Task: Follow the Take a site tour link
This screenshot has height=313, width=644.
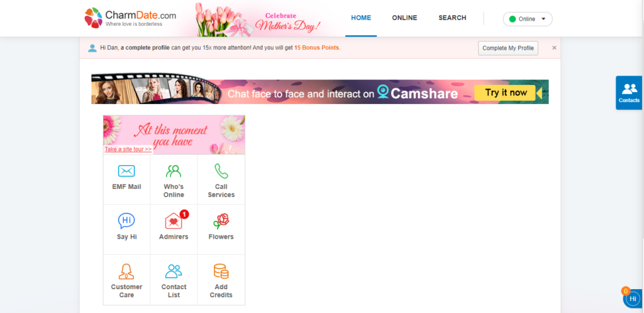Action: pos(128,149)
